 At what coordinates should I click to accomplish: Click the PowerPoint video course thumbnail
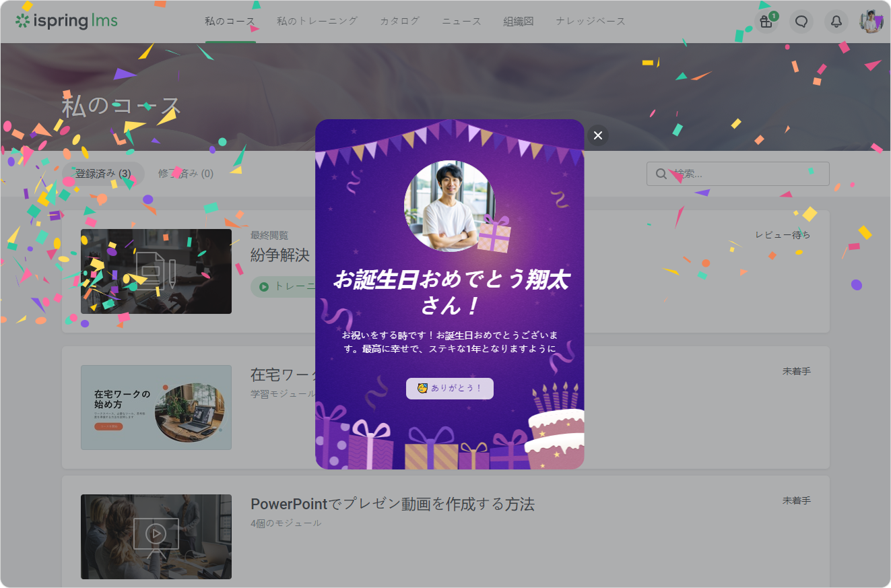tap(156, 537)
